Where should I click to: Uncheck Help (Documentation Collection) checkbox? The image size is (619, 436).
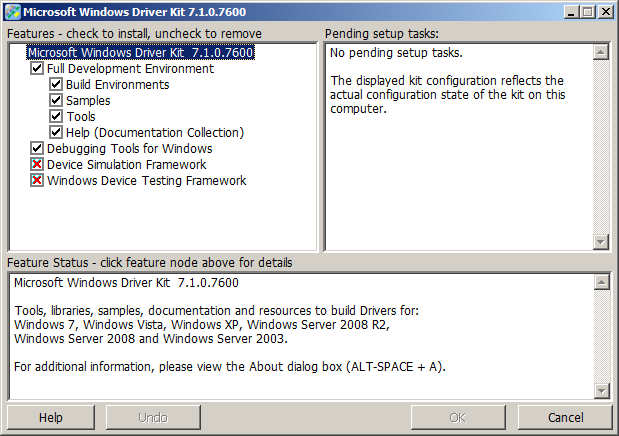tap(56, 132)
